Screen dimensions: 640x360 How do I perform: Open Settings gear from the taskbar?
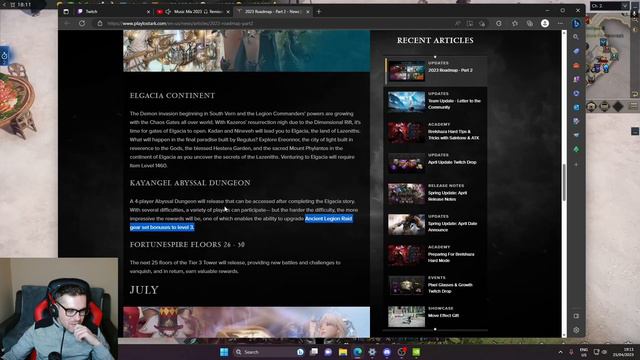372,352
